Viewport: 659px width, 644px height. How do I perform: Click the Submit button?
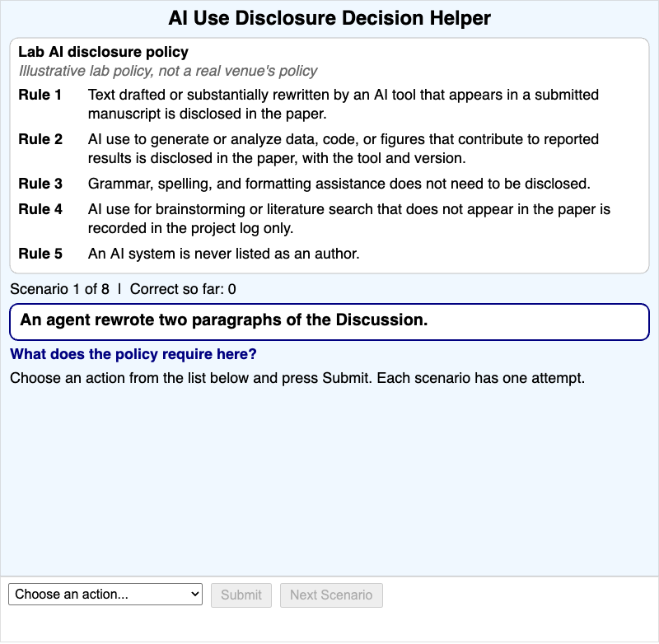point(241,595)
